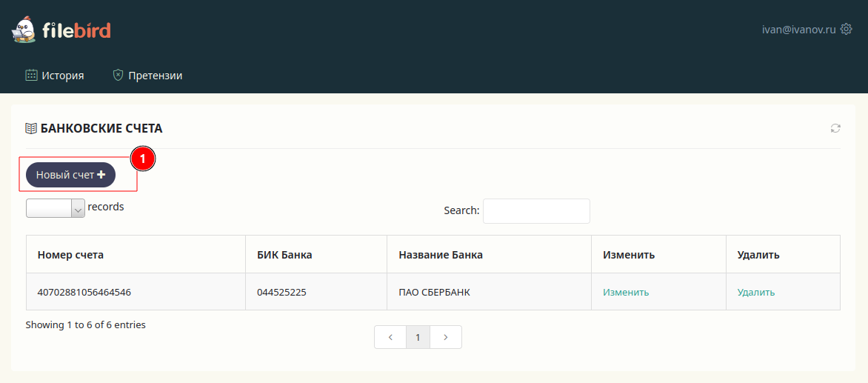Go to the previous page arrow
This screenshot has height=383, width=868.
(390, 337)
